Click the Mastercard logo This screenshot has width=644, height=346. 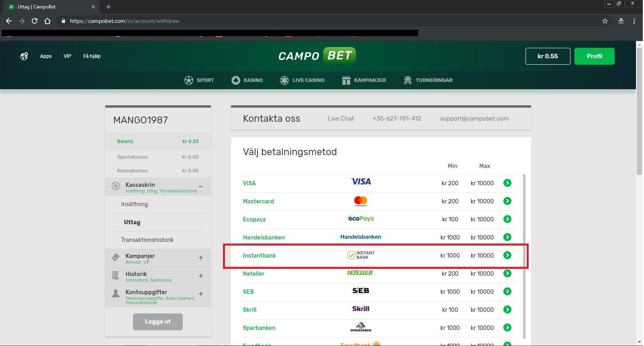click(x=361, y=201)
